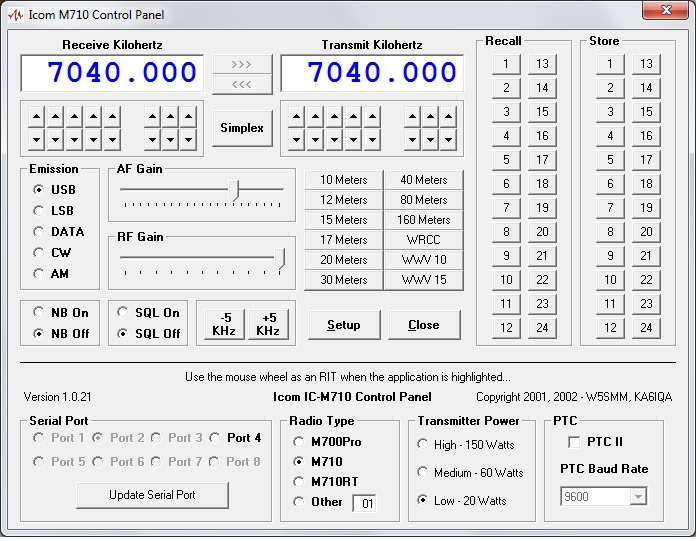The height and width of the screenshot is (541, 696).
Task: Click the last transmit decimal digit up arrow
Action: pyautogui.click(x=449, y=117)
